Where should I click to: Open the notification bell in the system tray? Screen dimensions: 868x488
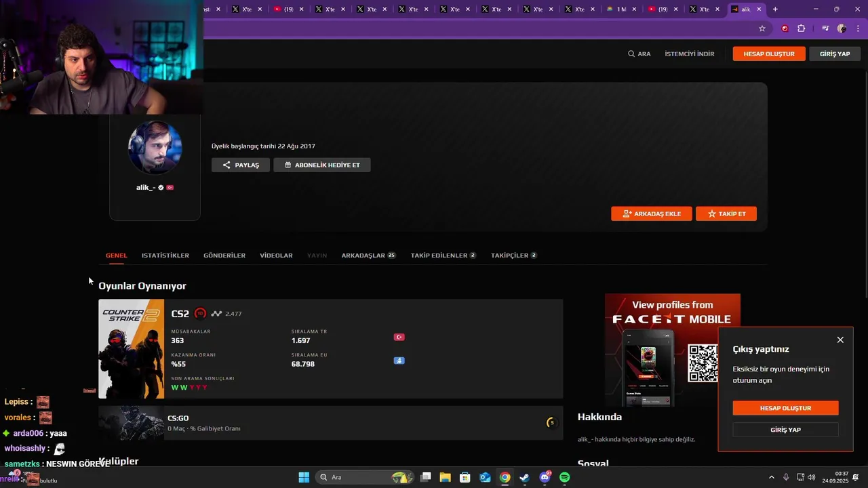(x=856, y=477)
